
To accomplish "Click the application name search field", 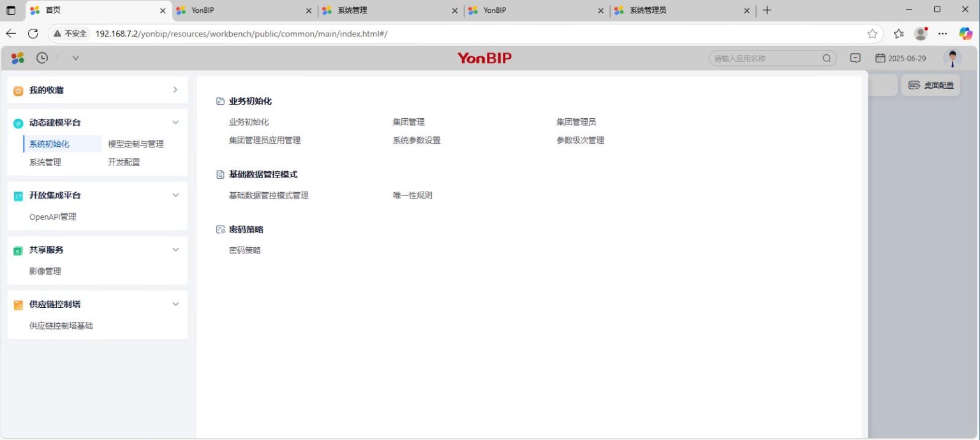I will click(766, 58).
